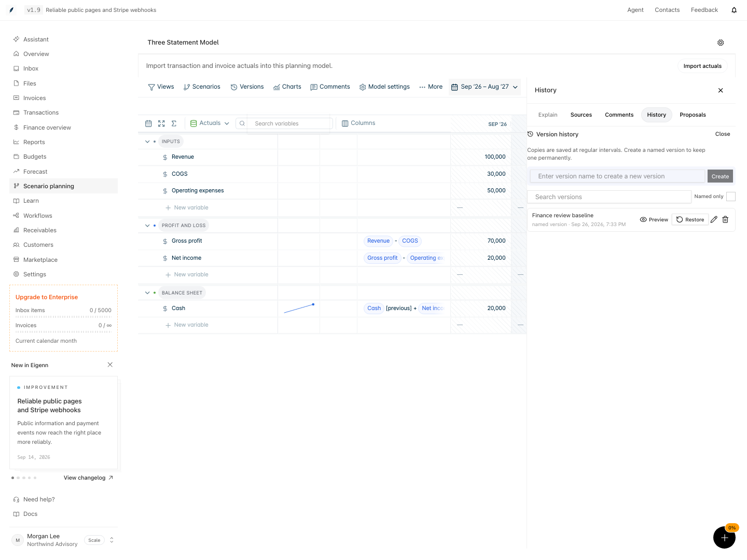Open the Sep '26 – Aug '27 date range dropdown

(485, 87)
